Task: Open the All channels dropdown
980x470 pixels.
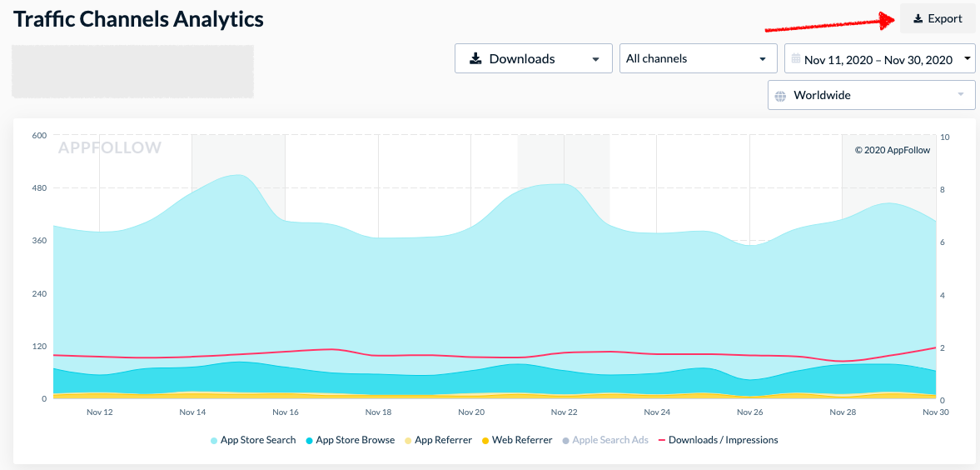Action: tap(698, 58)
